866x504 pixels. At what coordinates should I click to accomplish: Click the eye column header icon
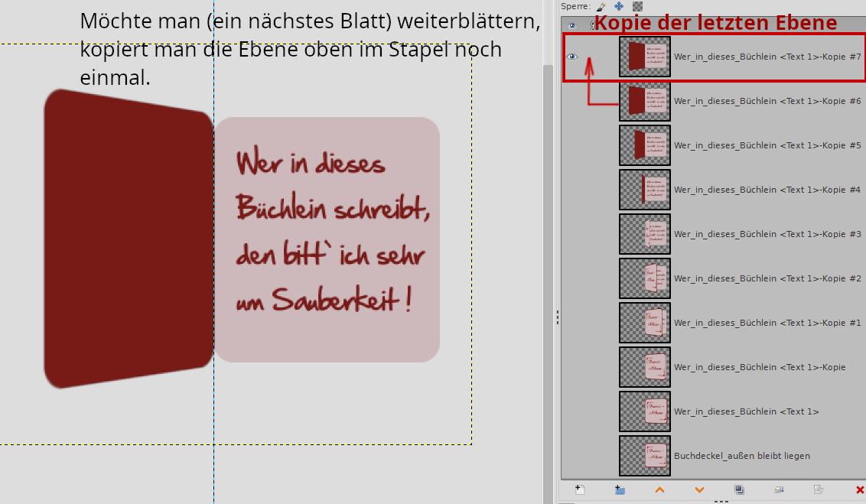572,25
